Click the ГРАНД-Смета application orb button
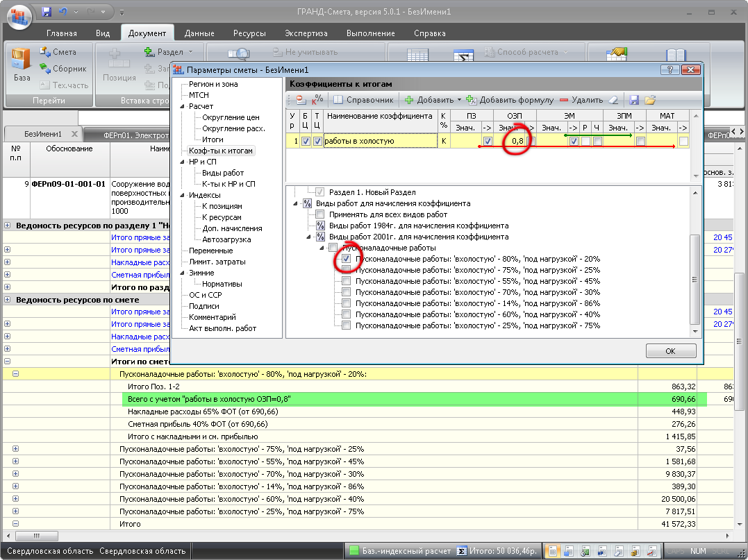This screenshot has width=748, height=560. (x=19, y=16)
